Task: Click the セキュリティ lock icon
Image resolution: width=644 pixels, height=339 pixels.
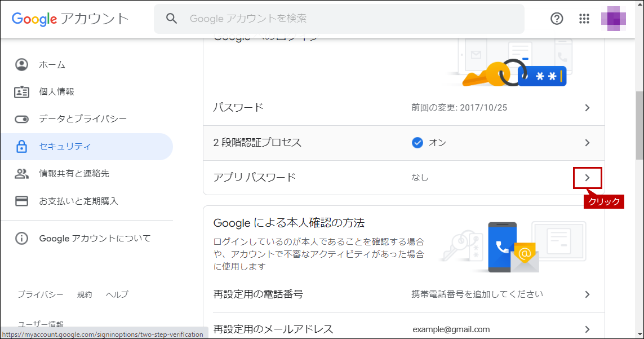Action: click(22, 146)
